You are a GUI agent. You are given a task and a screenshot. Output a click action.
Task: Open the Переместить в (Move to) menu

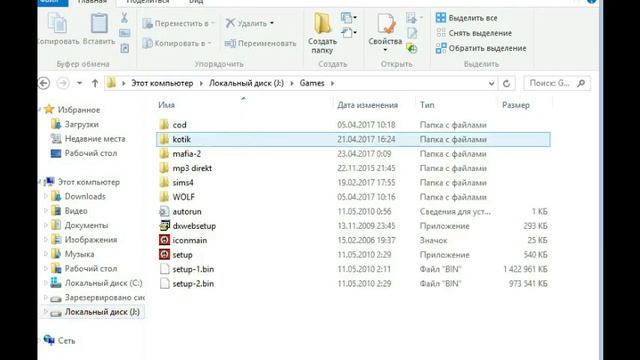[178, 24]
